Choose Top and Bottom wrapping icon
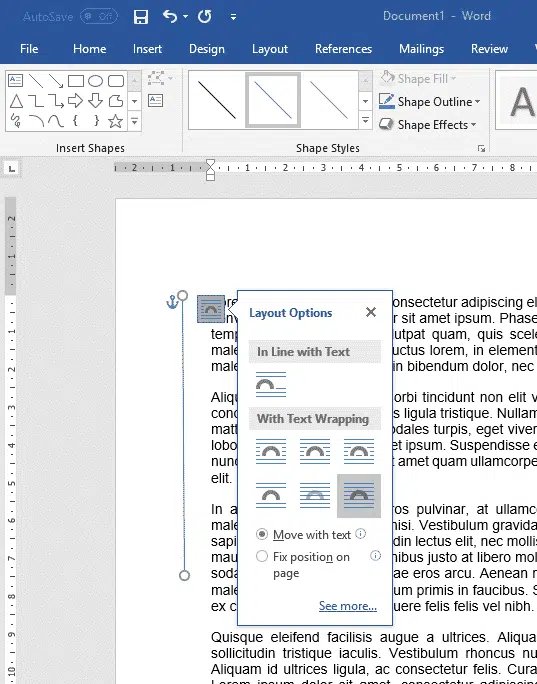The image size is (537, 684). 271,496
